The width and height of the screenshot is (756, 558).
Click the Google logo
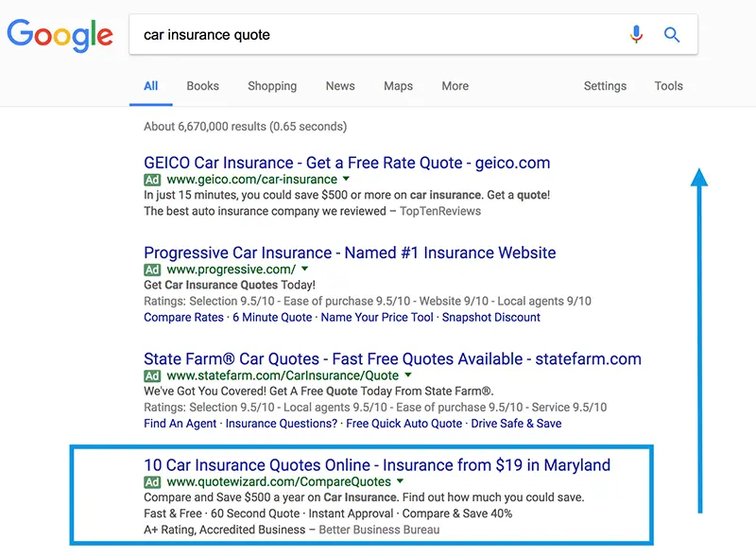click(x=60, y=35)
